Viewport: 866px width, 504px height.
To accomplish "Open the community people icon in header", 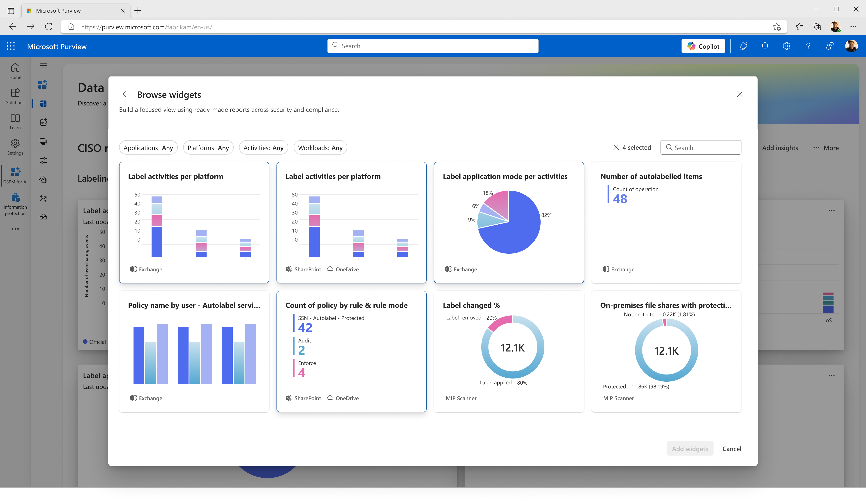I will pos(829,46).
